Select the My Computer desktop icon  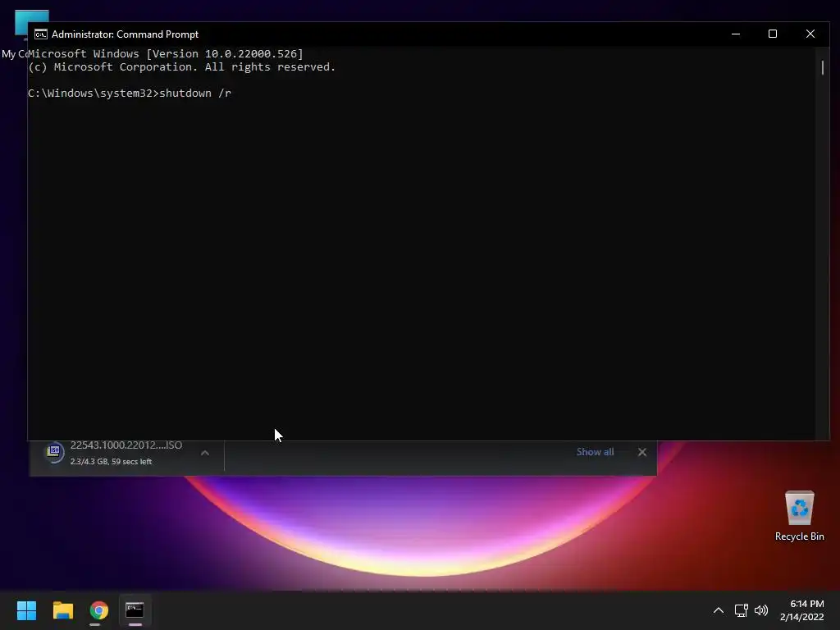[x=16, y=34]
